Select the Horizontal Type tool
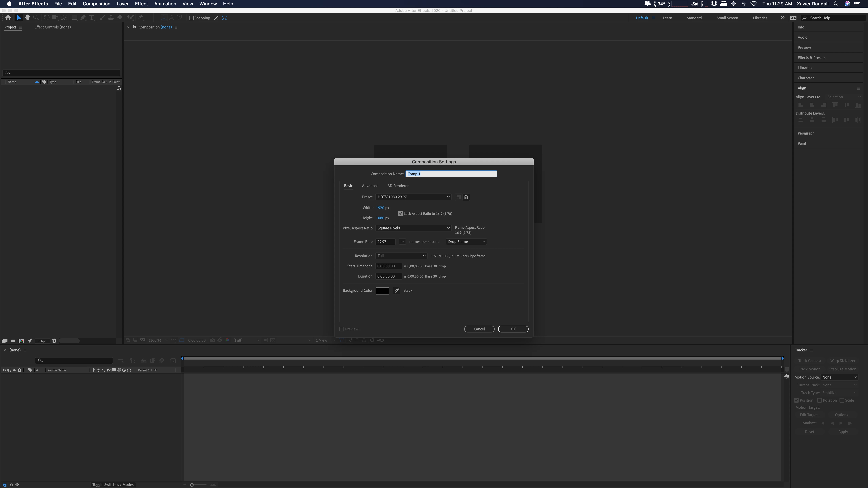 coord(91,17)
